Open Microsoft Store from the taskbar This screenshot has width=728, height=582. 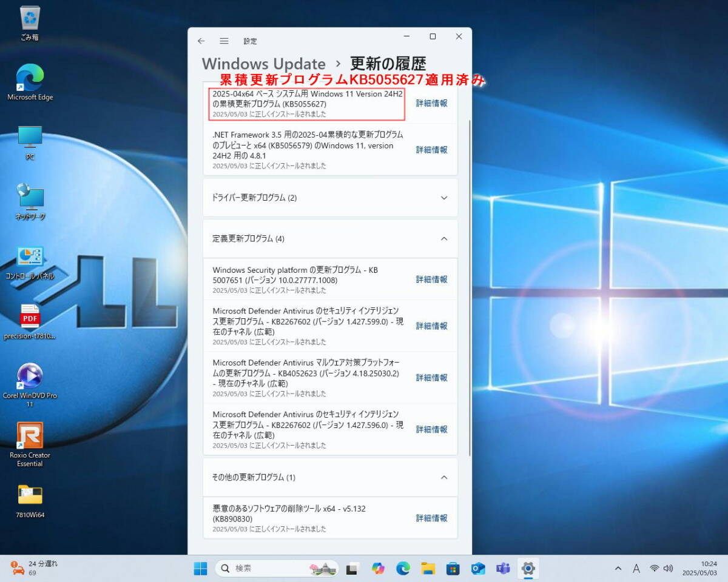point(453,569)
